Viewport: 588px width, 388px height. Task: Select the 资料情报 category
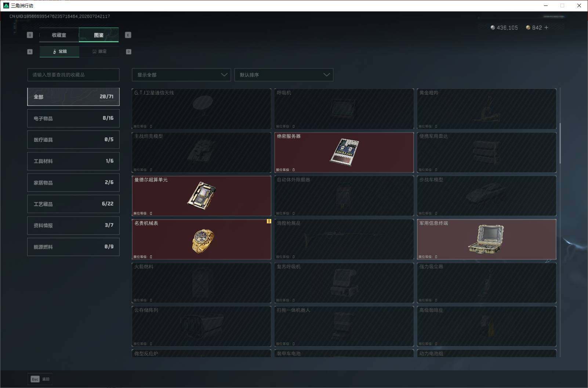click(x=73, y=225)
